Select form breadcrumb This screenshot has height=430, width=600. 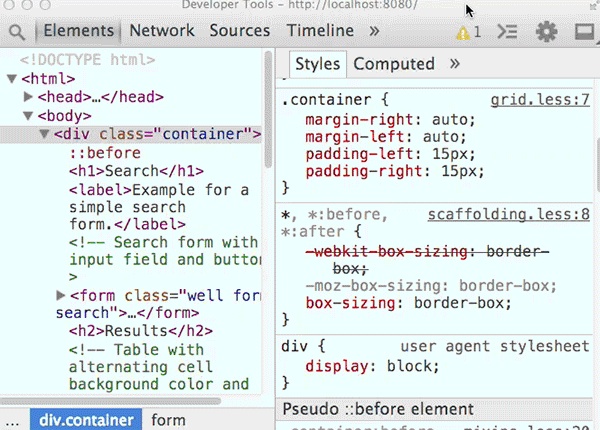point(168,420)
